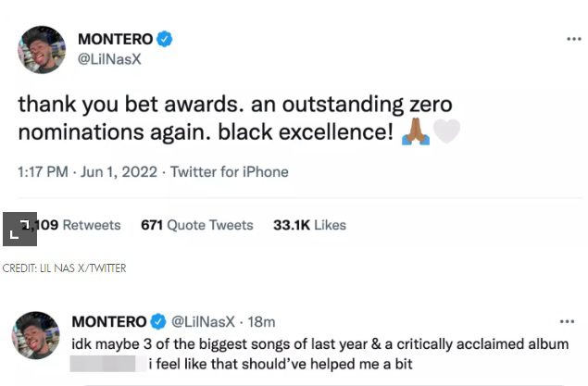Screen dimensions: 588x386
Task: Open the 1:17 PM · Jun 1, 2022 timestamp
Action: coord(84,172)
